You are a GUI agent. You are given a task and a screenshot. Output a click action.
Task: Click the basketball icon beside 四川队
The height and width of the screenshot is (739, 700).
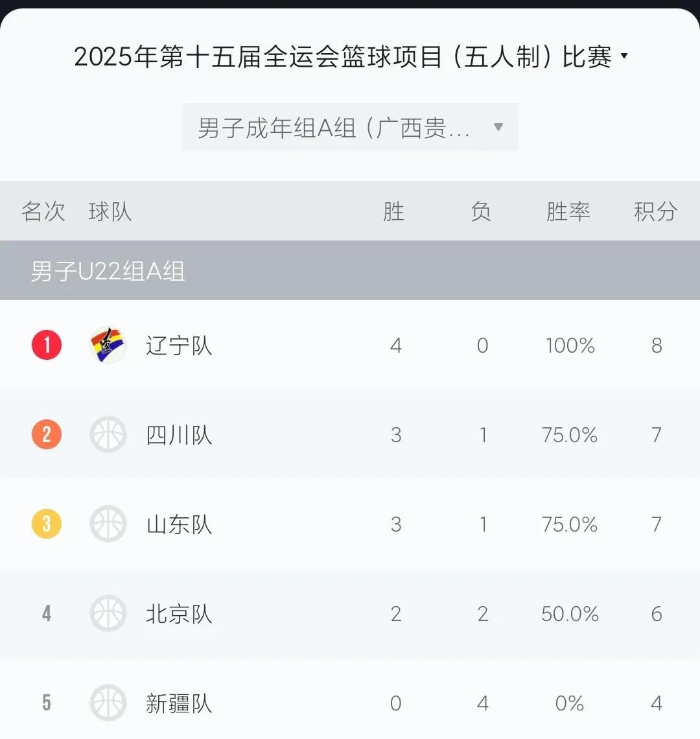108,434
